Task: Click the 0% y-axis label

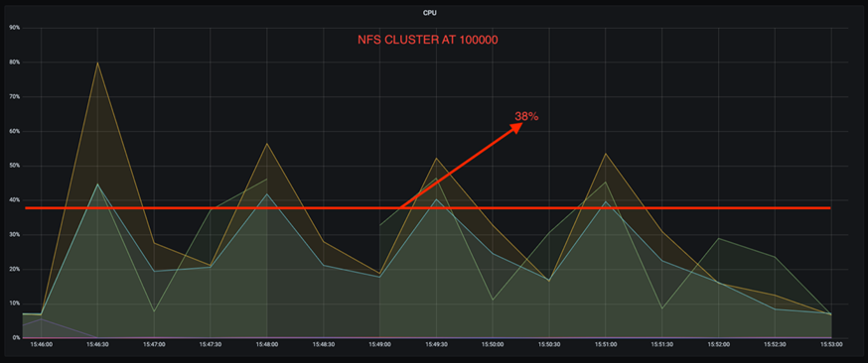Action: [x=16, y=338]
